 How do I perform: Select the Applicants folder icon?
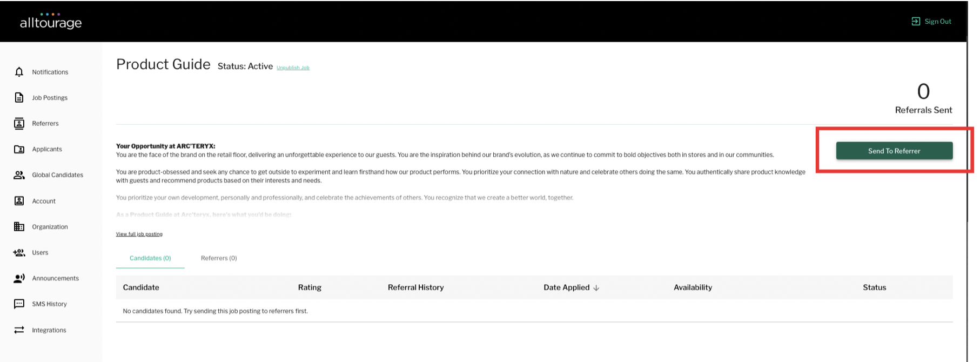pos(19,149)
